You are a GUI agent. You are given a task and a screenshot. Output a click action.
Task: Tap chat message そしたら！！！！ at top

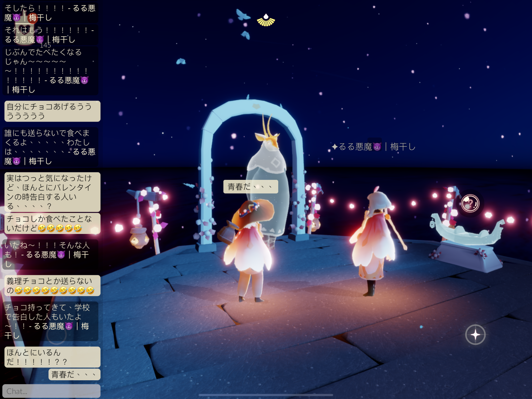(50, 13)
